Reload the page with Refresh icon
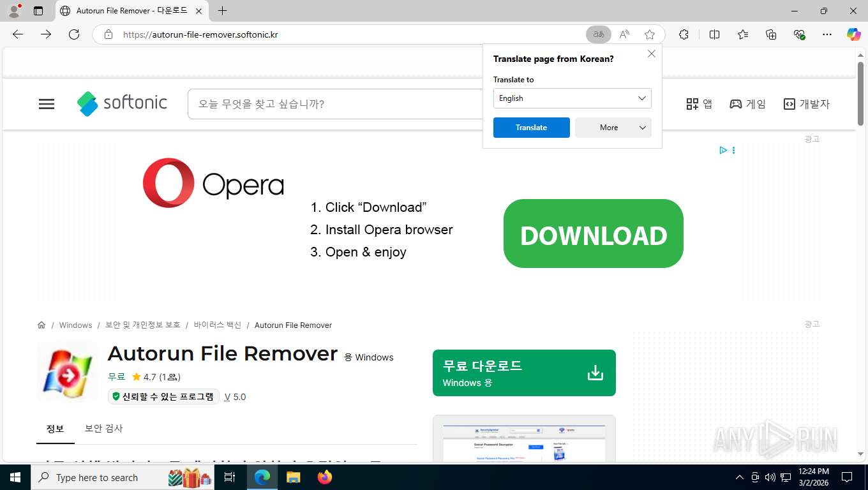The image size is (868, 490). [74, 34]
